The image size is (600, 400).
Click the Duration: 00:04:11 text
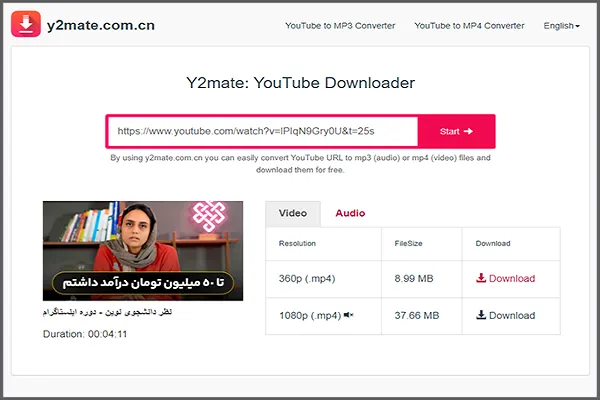coord(85,334)
